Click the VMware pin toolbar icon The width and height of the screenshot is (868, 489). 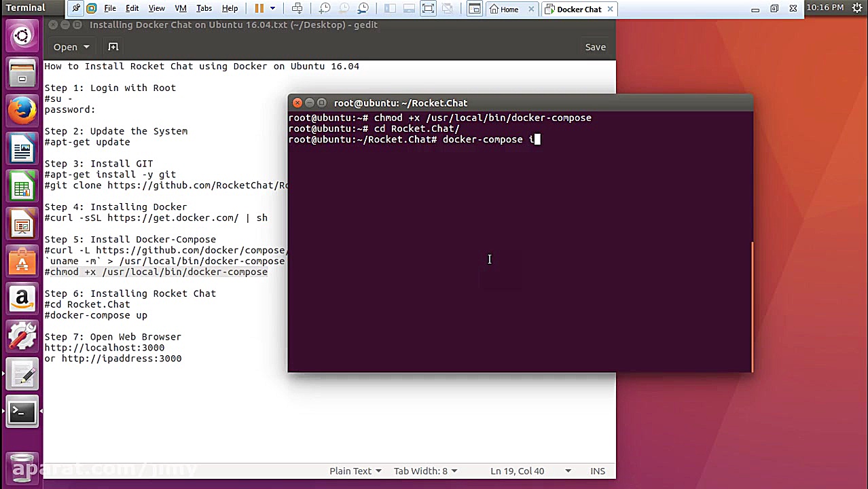pos(75,9)
